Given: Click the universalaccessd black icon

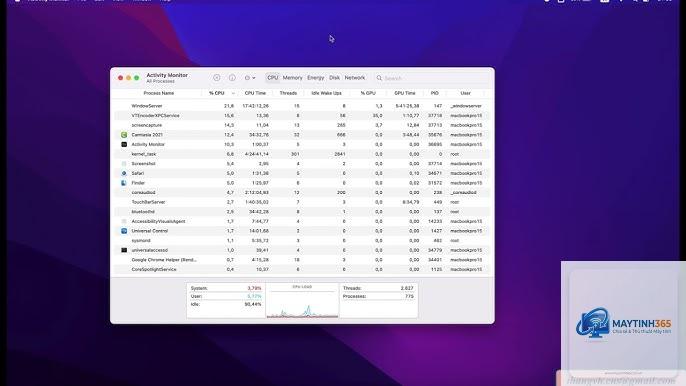Looking at the screenshot, I should click(x=124, y=250).
